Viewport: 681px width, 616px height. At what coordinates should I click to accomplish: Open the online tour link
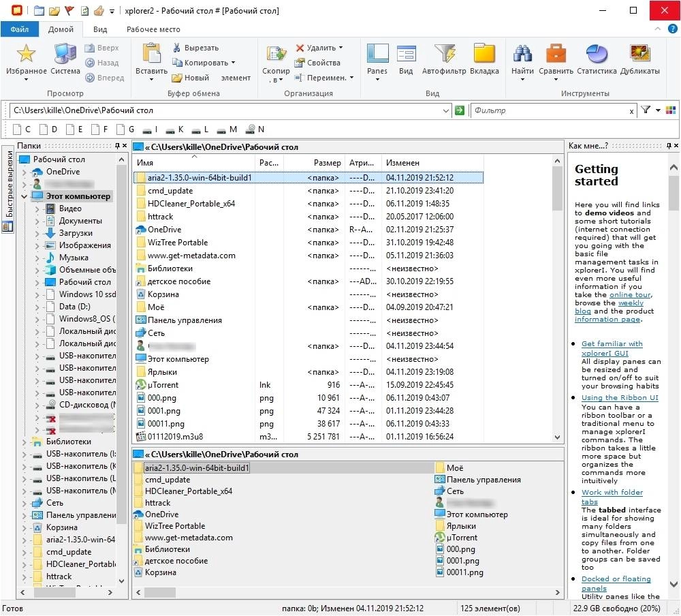click(630, 295)
